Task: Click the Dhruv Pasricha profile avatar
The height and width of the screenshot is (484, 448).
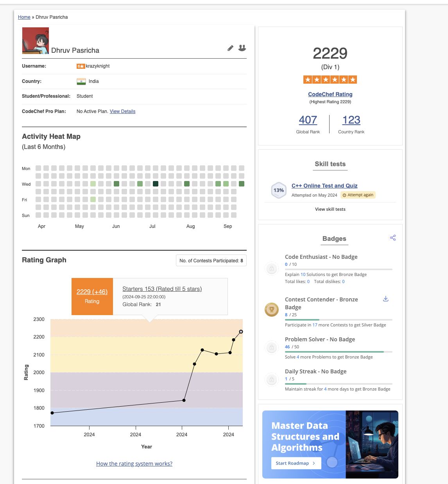Action: pos(36,41)
